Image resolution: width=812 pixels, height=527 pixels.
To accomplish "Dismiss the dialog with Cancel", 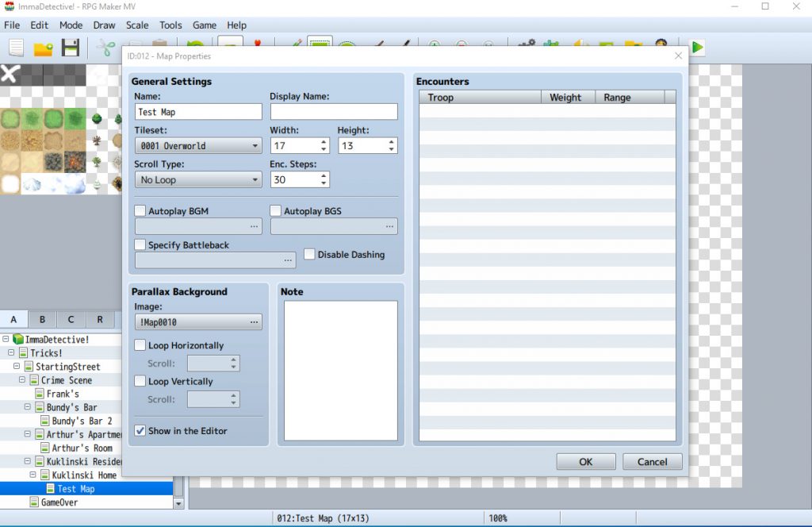I will [652, 461].
